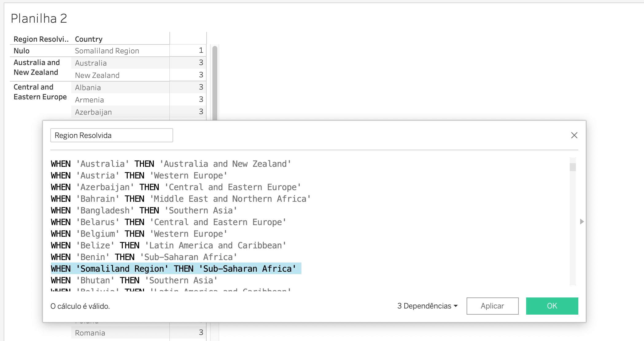
Task: Select the Australia and New Zealand region
Action: click(36, 67)
